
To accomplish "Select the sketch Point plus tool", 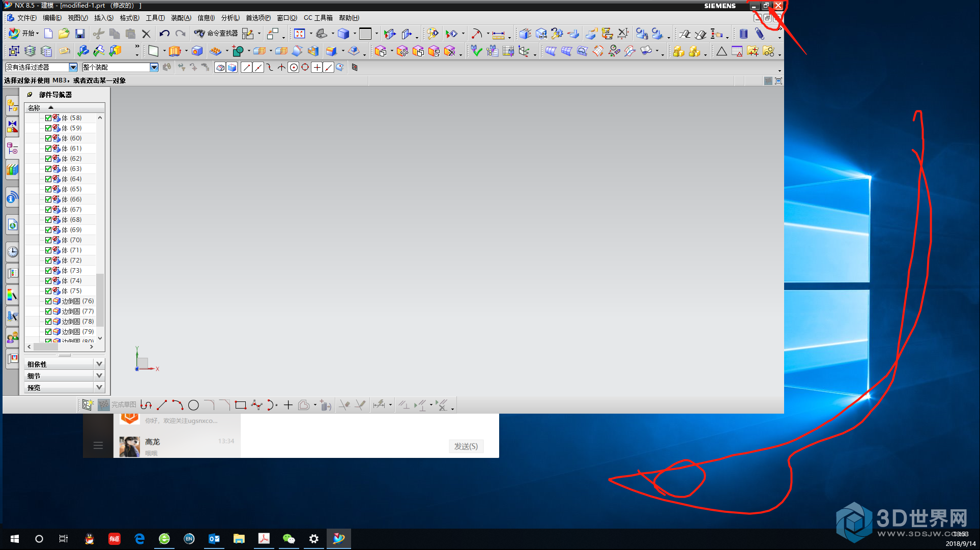I will 288,405.
